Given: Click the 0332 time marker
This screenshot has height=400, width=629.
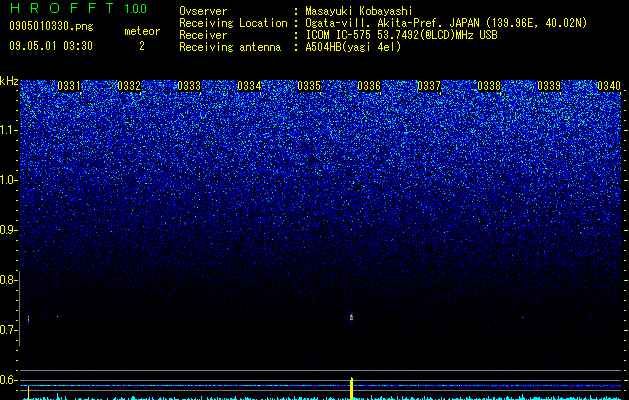Looking at the screenshot, I should click(129, 86).
